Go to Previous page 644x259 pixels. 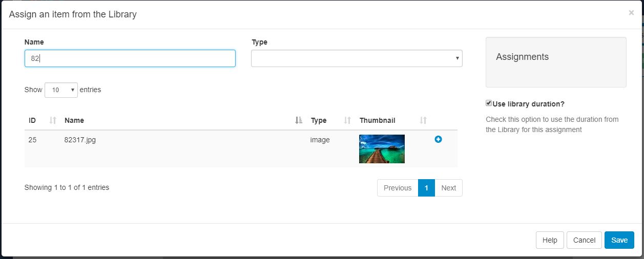[x=398, y=188]
